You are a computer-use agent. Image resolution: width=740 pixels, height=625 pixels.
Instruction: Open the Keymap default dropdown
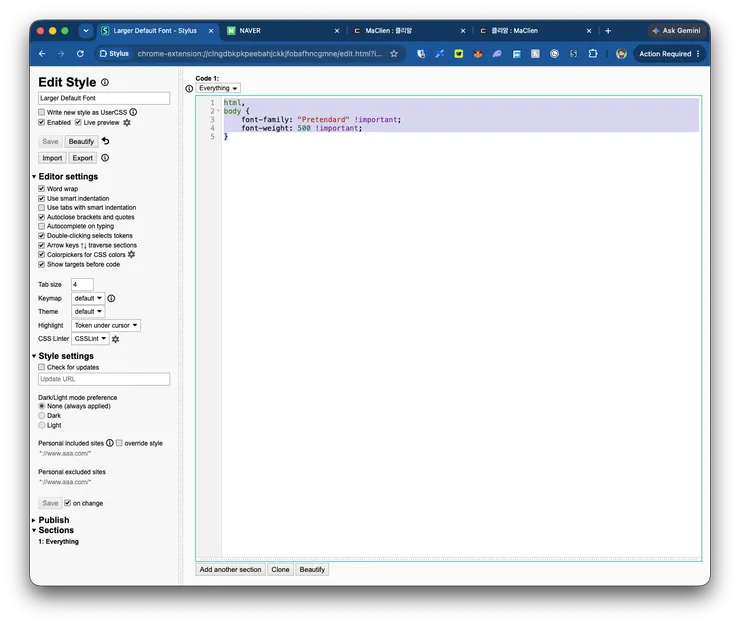pyautogui.click(x=88, y=298)
